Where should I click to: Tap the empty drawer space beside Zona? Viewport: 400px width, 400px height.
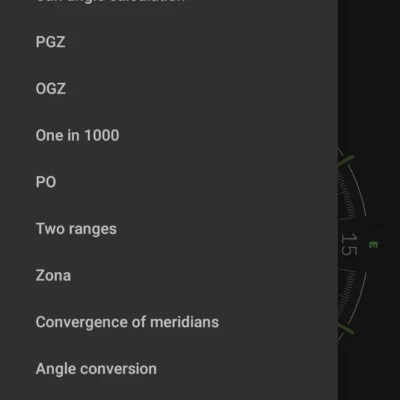point(200,276)
